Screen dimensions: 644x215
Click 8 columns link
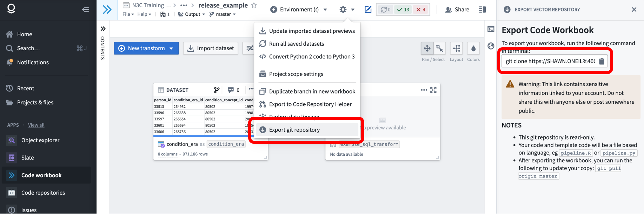click(x=168, y=154)
